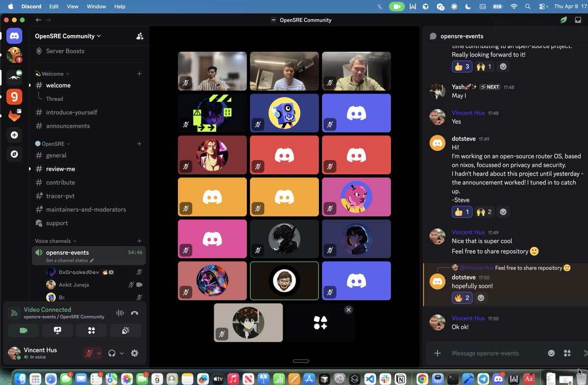Click the green leaf icon in title bar
588x385 pixels.
[x=564, y=20]
